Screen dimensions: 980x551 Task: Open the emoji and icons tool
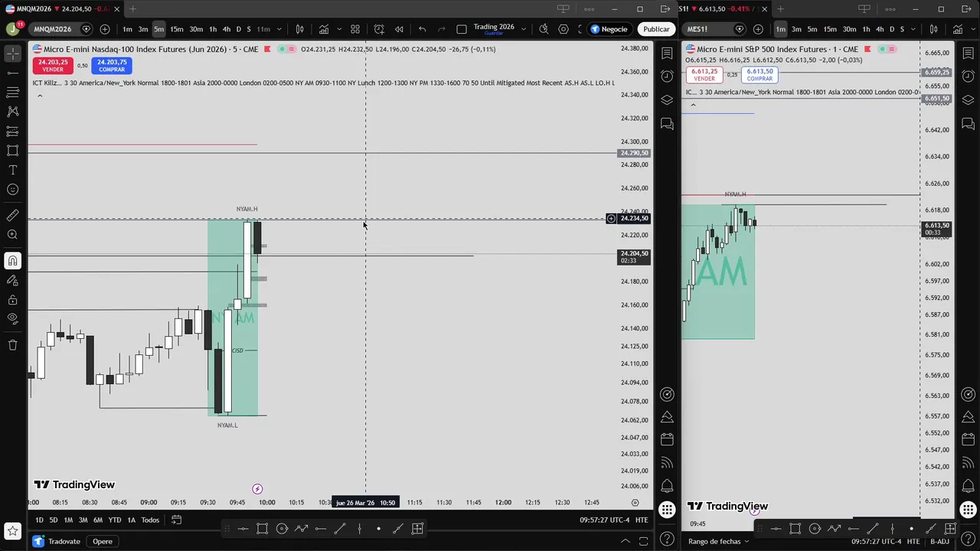click(x=12, y=189)
